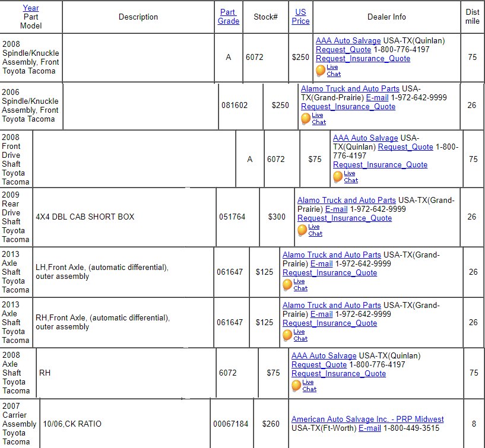This screenshot has height=448, width=485.
Task: Click the $260 price cell
Action: 271,424
